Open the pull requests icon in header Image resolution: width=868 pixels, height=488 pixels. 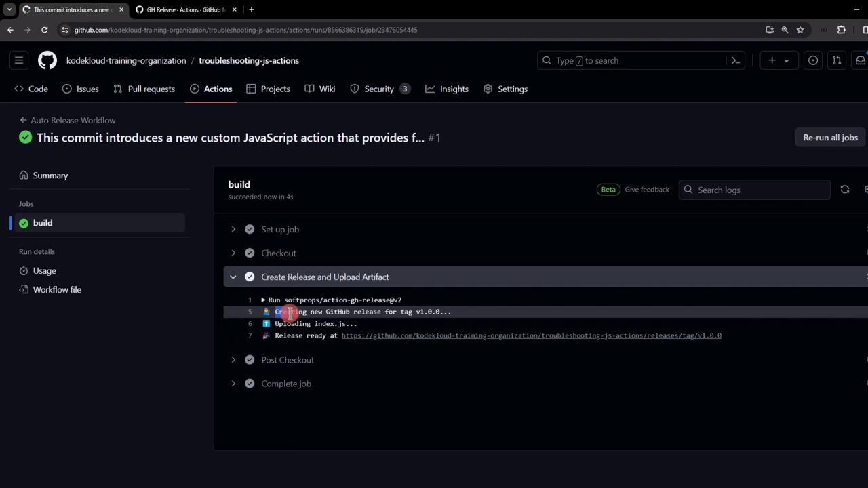[x=837, y=60]
